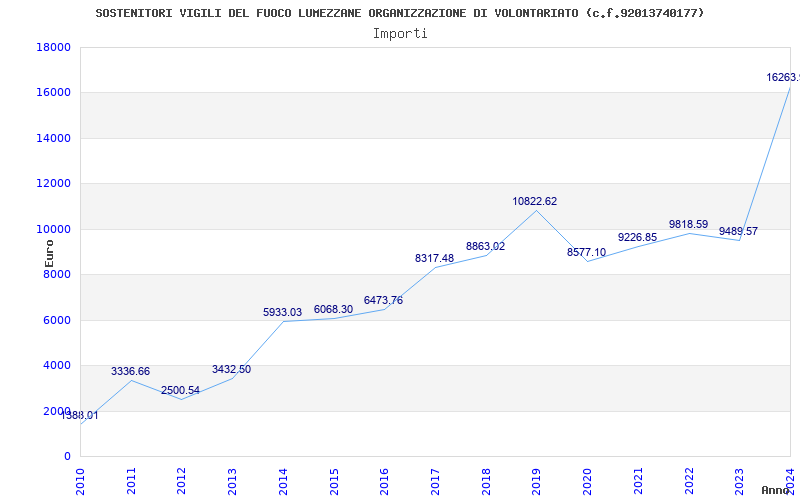Click the 10822.62 peak value label
Viewport: 800px width, 500px height.
click(534, 201)
